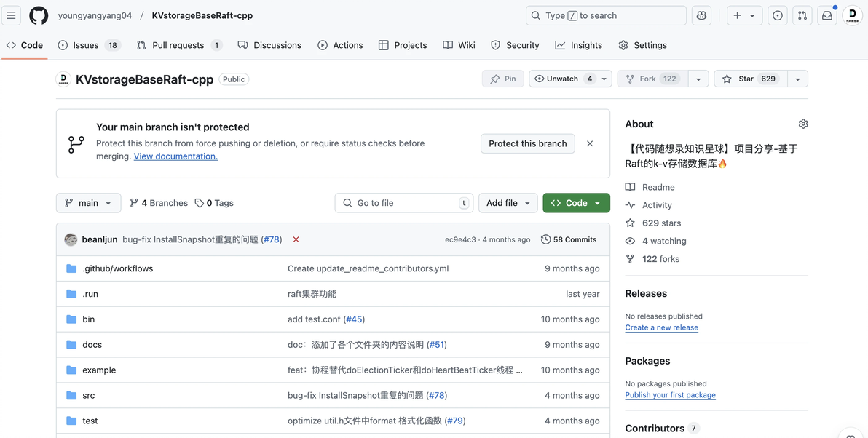Switch to the Actions tab
The image size is (868, 438).
340,45
